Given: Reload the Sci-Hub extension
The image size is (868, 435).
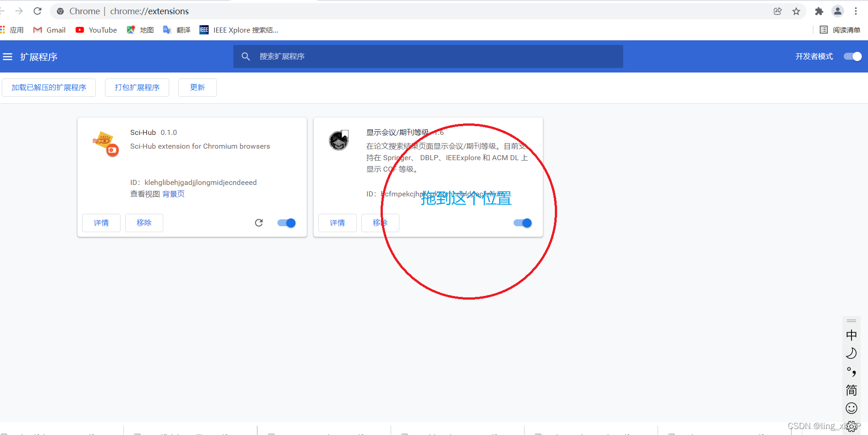Looking at the screenshot, I should click(259, 223).
